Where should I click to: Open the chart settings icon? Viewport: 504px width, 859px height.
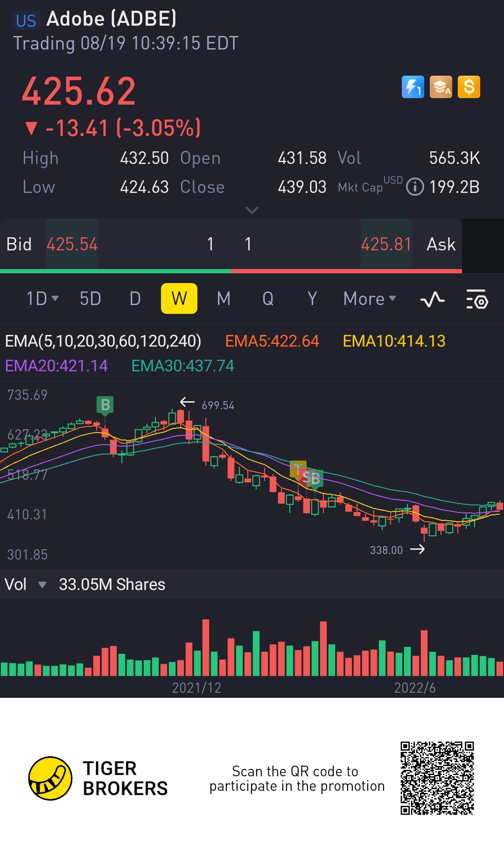point(477,299)
